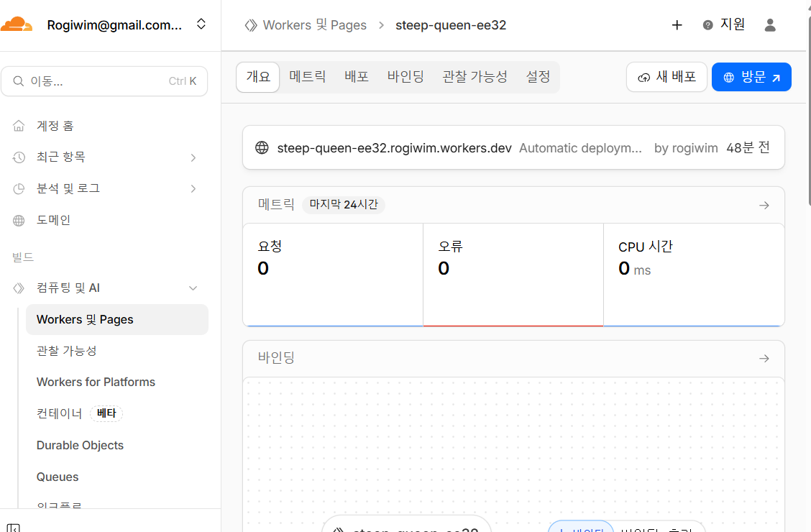Click the pie chart icon beside 분석 및 로그
Screen dimensions: 811x532
[19, 188]
